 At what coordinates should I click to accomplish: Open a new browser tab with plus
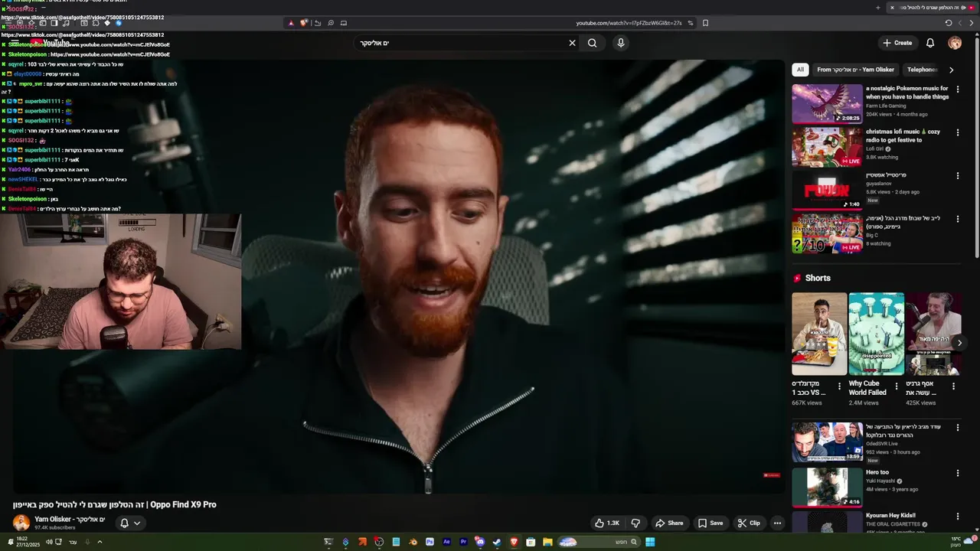point(878,8)
